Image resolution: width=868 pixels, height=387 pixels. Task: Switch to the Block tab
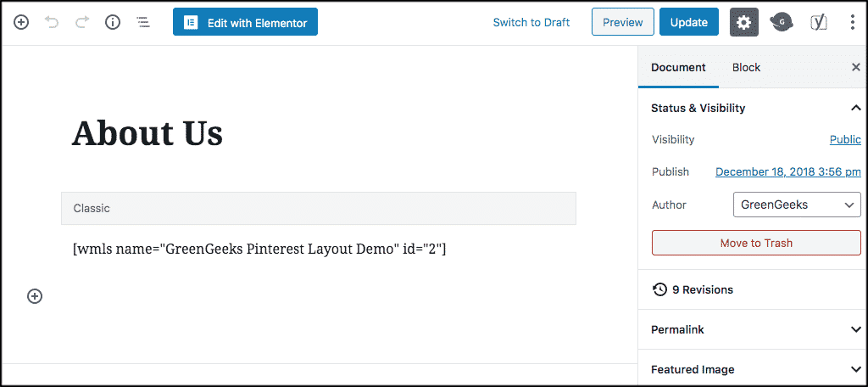click(x=746, y=68)
